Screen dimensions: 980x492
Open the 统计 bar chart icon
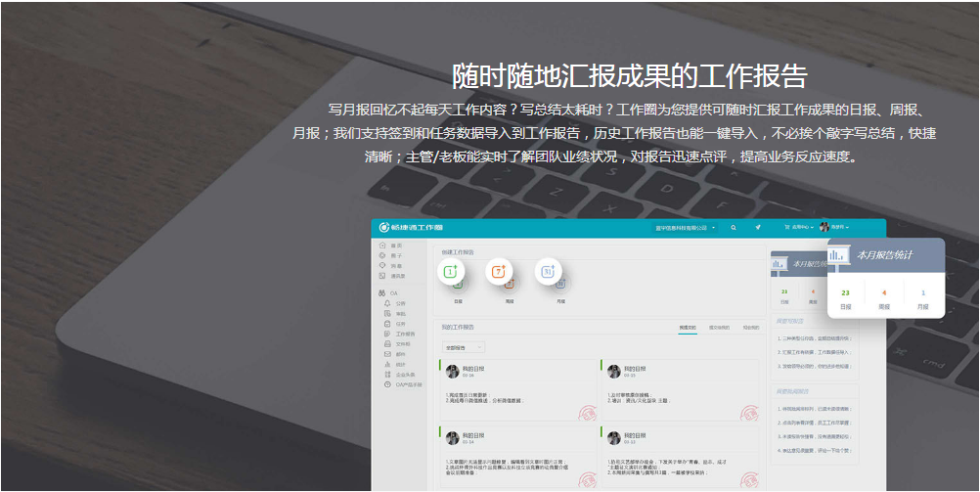[x=387, y=365]
